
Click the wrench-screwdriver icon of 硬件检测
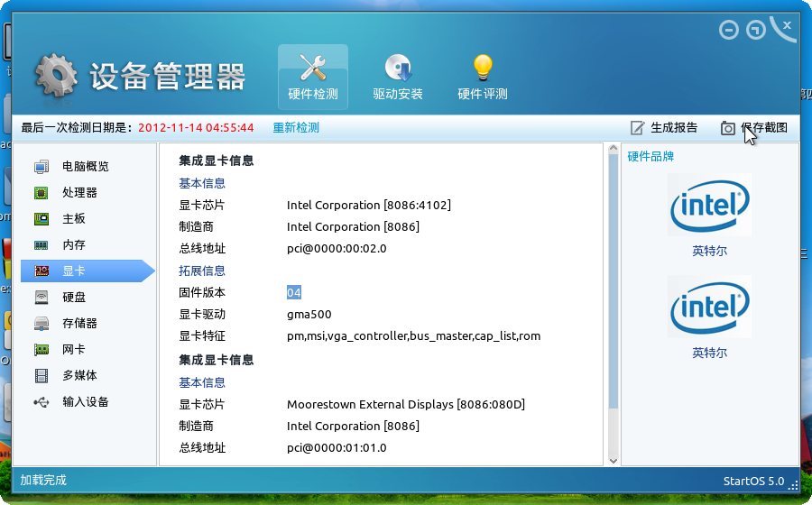click(x=313, y=68)
